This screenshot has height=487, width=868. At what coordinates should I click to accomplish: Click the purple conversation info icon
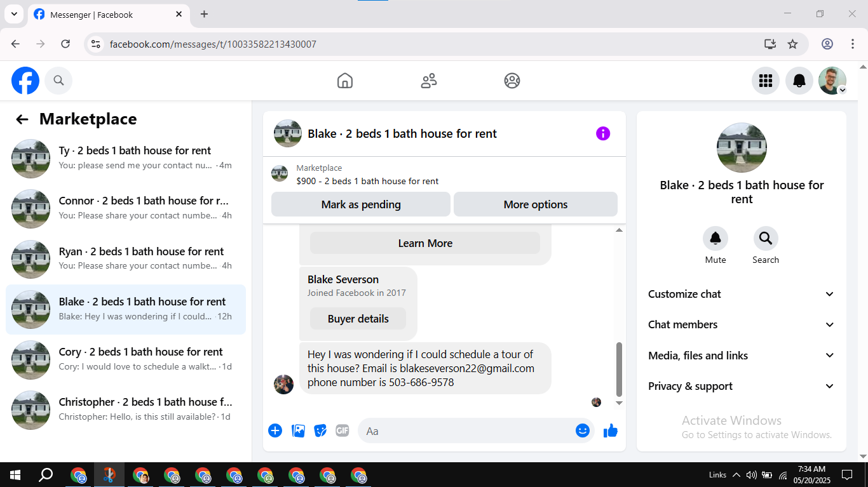point(603,133)
